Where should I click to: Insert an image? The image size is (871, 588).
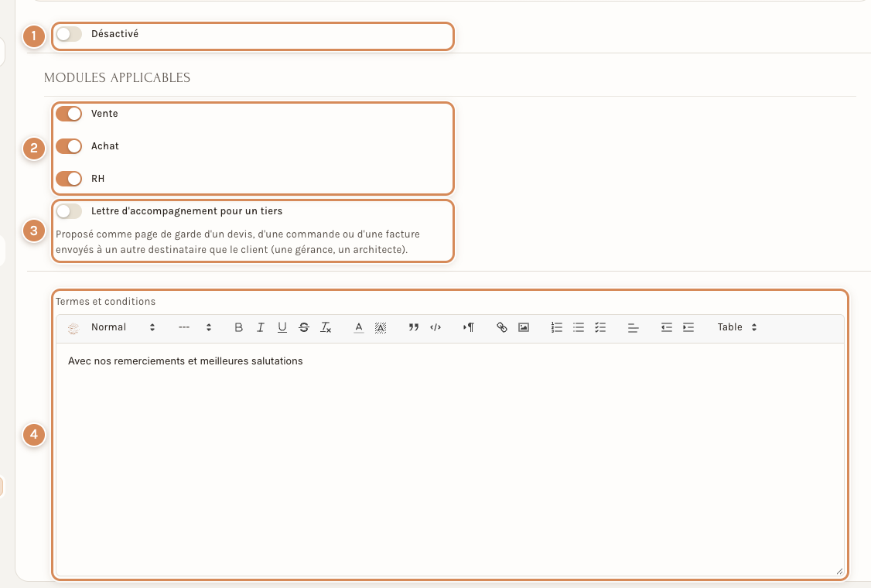(x=523, y=327)
